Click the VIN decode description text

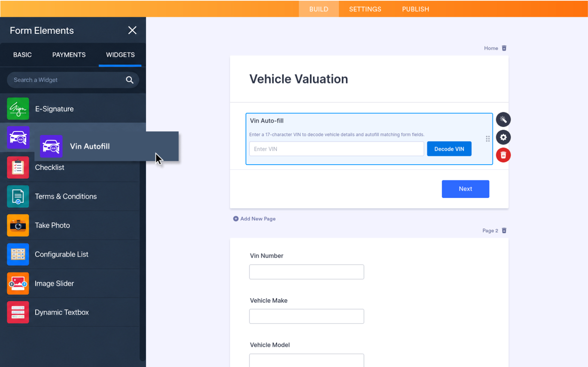point(337,135)
